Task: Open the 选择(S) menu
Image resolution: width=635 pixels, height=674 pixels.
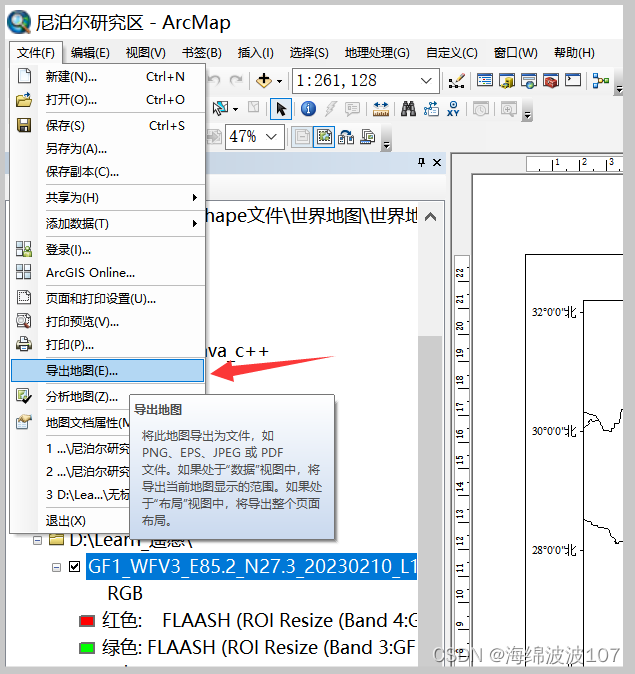Action: pyautogui.click(x=309, y=52)
